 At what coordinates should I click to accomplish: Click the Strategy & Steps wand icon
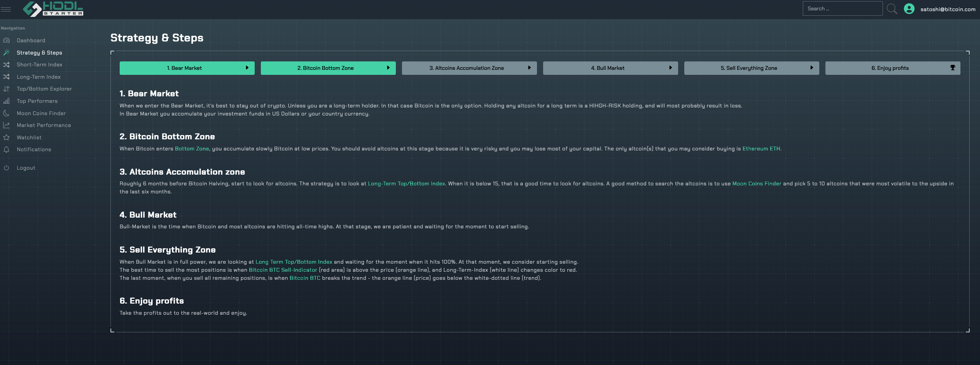[7, 53]
